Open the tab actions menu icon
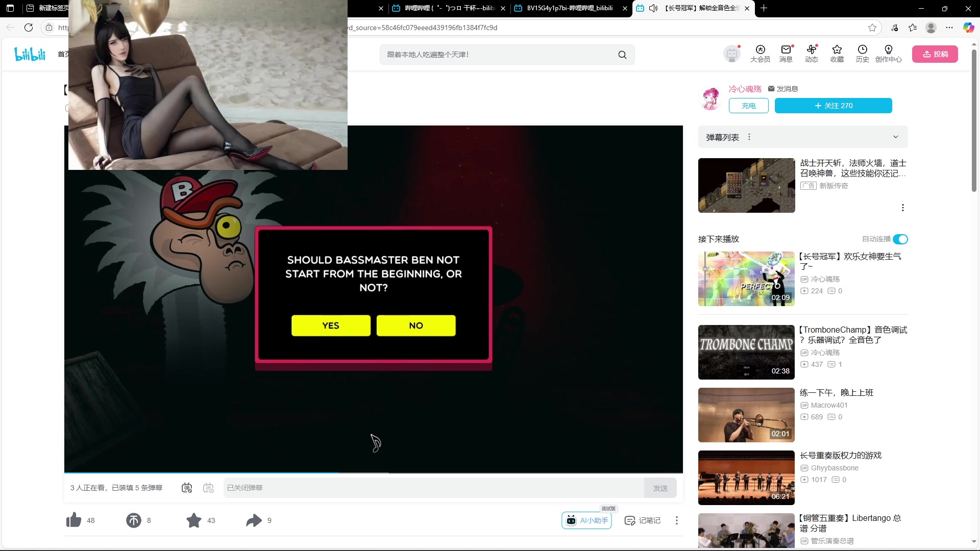The width and height of the screenshot is (980, 551). (10, 8)
